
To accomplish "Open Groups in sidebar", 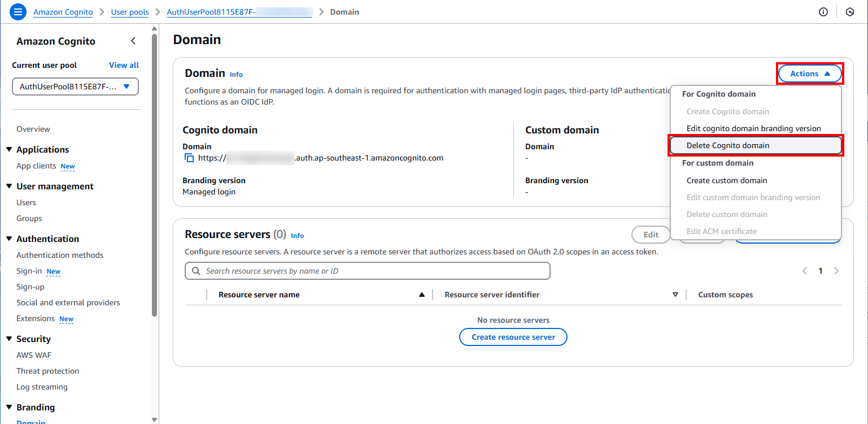I will (x=29, y=218).
